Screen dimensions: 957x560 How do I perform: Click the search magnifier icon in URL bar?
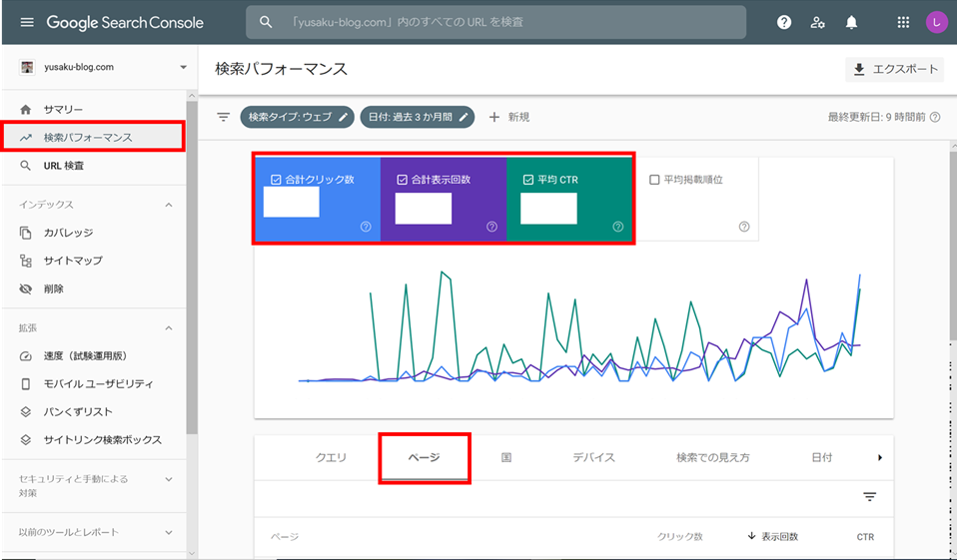(266, 22)
